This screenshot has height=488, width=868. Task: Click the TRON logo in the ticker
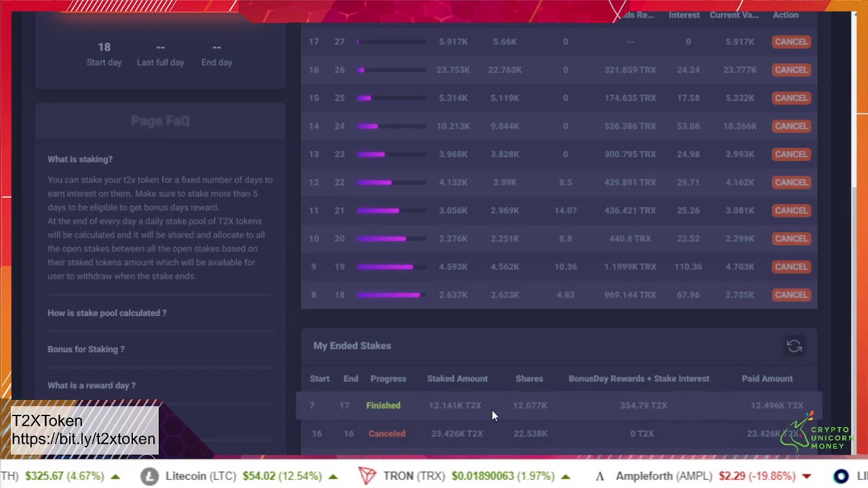368,476
